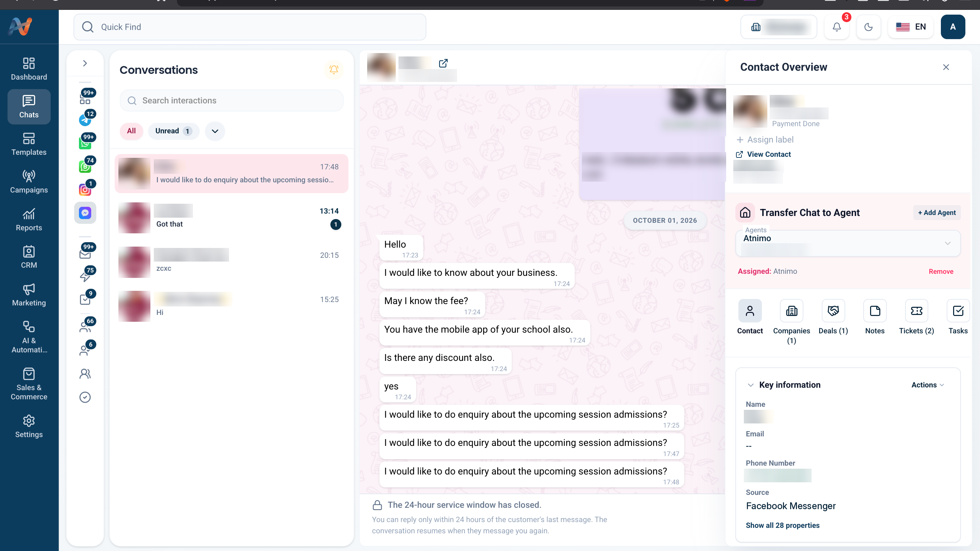Select the Telegram channel icon
The image size is (980, 551).
[x=85, y=120]
